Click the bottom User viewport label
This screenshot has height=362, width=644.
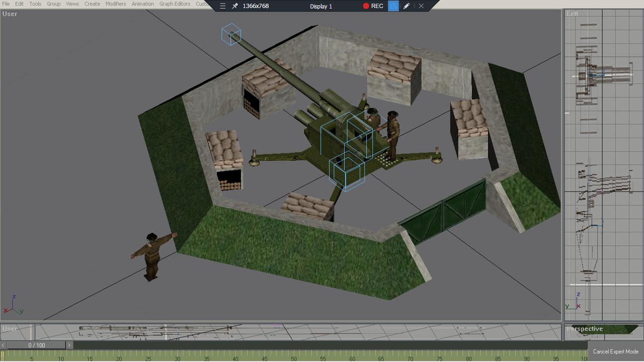click(x=10, y=329)
